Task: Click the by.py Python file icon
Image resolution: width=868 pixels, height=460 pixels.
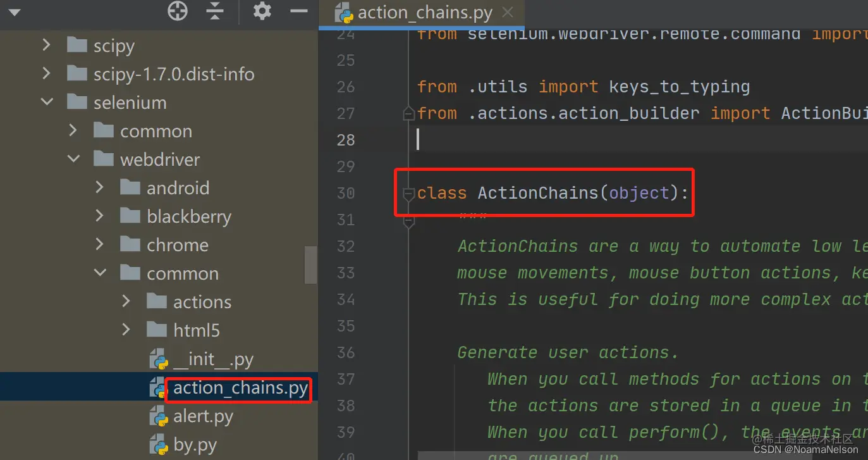Action: (158, 445)
